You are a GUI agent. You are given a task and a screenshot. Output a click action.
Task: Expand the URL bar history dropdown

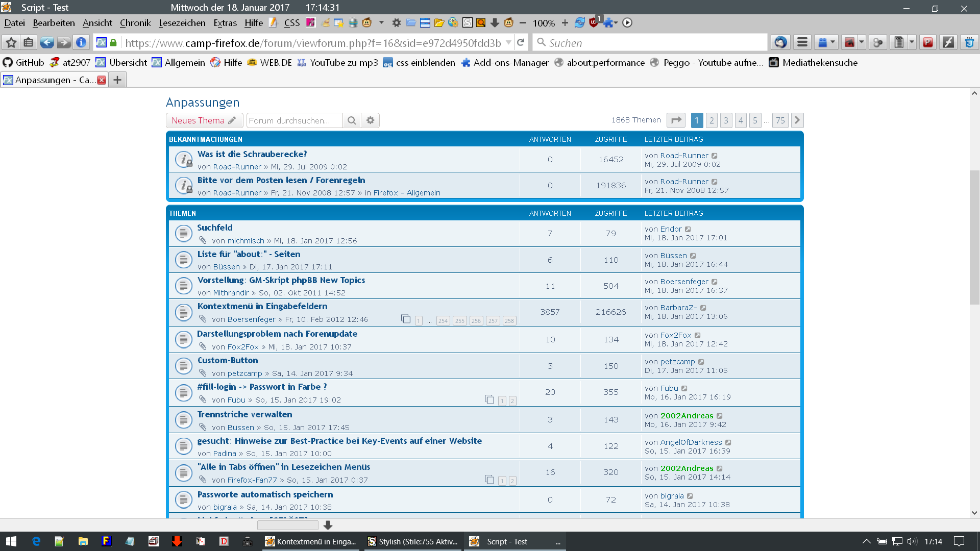coord(509,43)
